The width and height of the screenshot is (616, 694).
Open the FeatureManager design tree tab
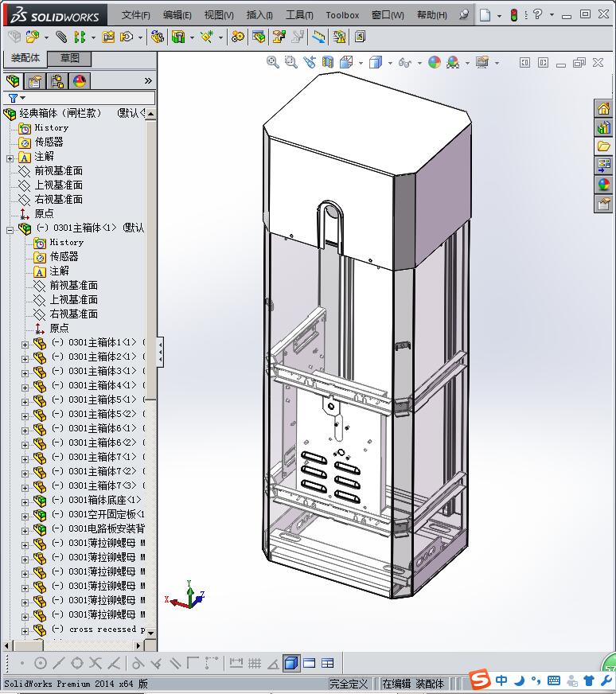click(13, 81)
